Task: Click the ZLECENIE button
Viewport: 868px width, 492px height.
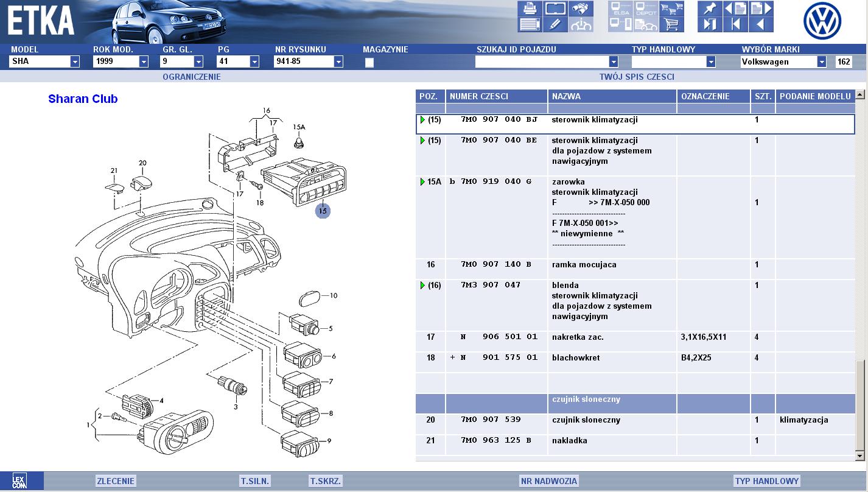Action: pos(116,481)
